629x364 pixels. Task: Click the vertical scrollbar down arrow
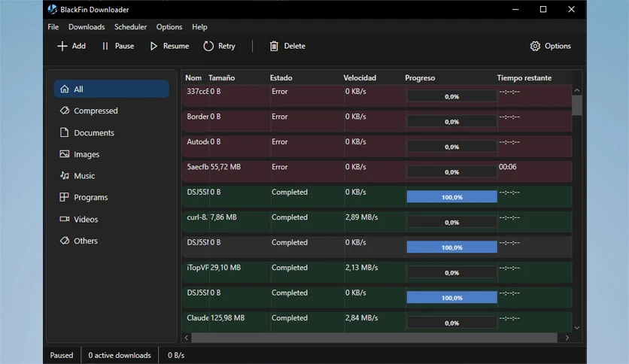(x=577, y=328)
